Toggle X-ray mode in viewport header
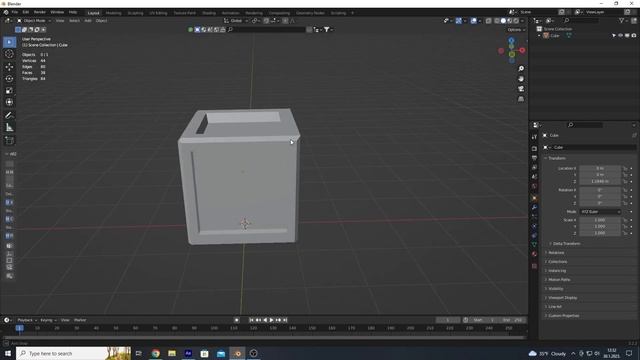Viewport: 640px width, 360px height. [489, 21]
